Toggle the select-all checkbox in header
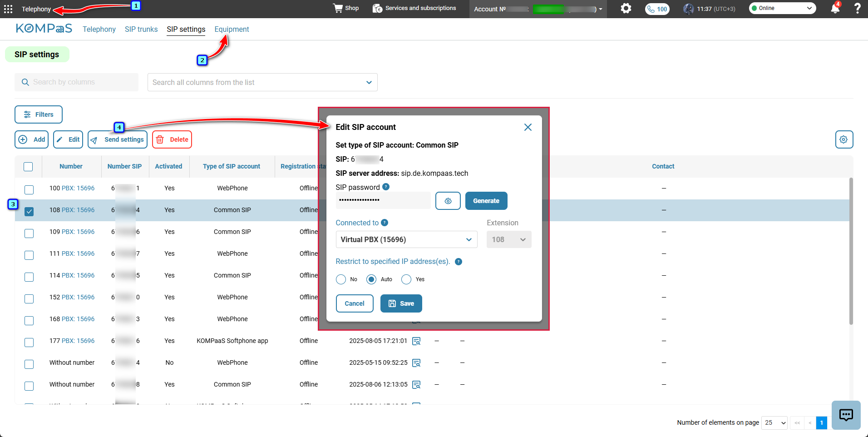The image size is (868, 437). click(28, 167)
